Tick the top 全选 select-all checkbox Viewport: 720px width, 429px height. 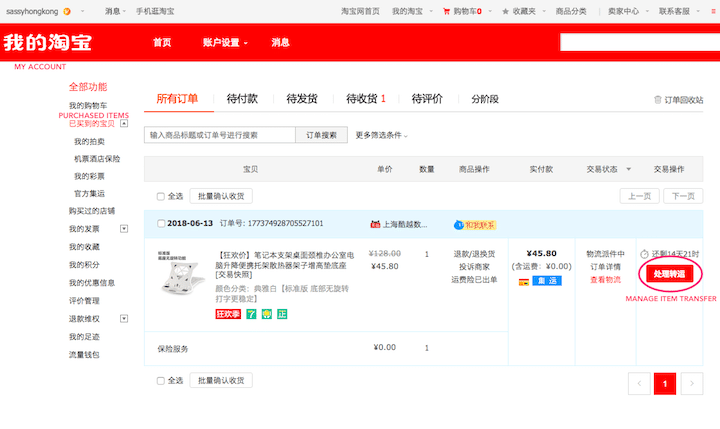tap(162, 196)
